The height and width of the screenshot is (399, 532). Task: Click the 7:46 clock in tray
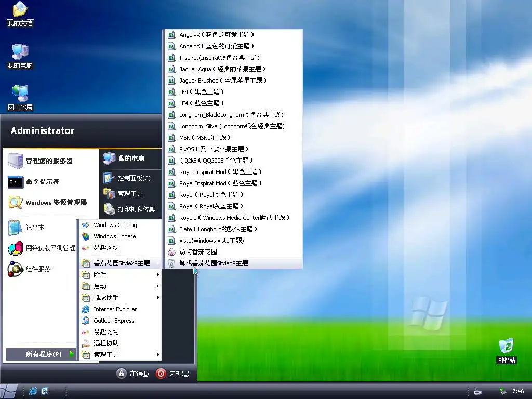(x=518, y=391)
